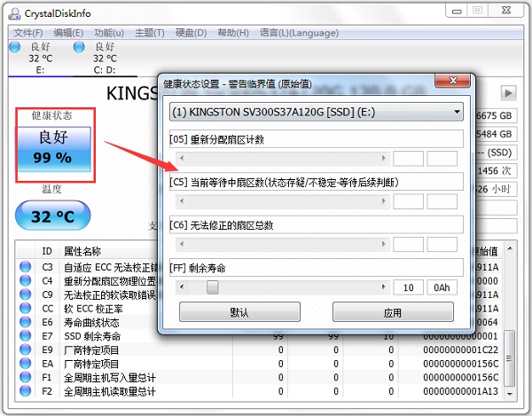This screenshot has width=532, height=416.
Task: Click the status dot for C4 attribute row
Action: point(25,280)
